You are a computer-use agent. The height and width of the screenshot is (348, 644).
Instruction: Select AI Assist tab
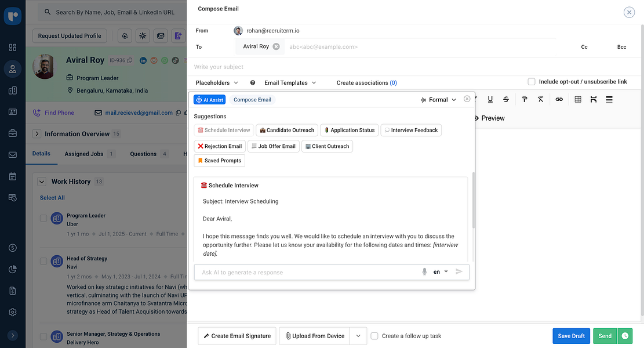click(x=209, y=99)
